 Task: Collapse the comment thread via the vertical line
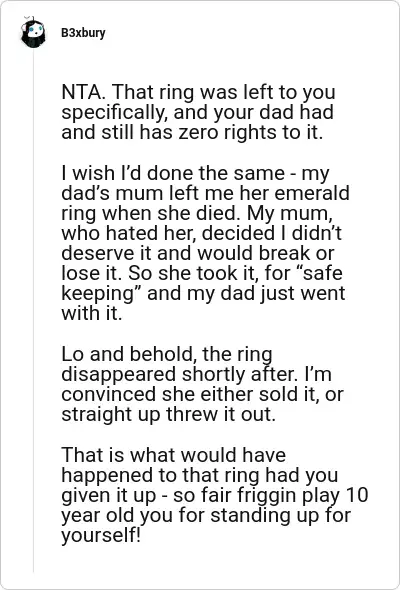[33, 310]
